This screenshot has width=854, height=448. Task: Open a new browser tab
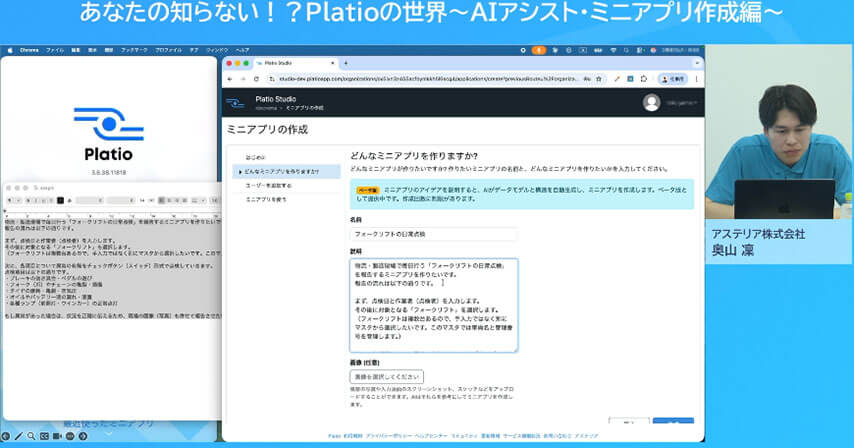[346, 63]
